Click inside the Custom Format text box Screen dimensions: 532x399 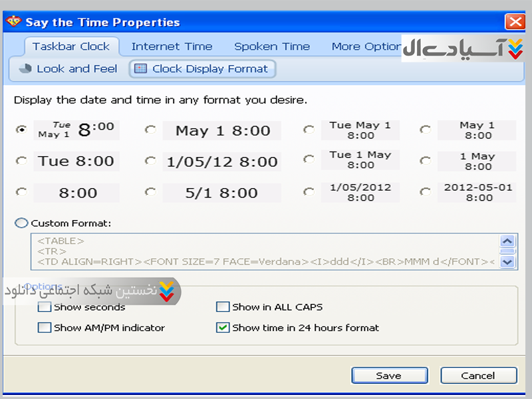click(266, 251)
